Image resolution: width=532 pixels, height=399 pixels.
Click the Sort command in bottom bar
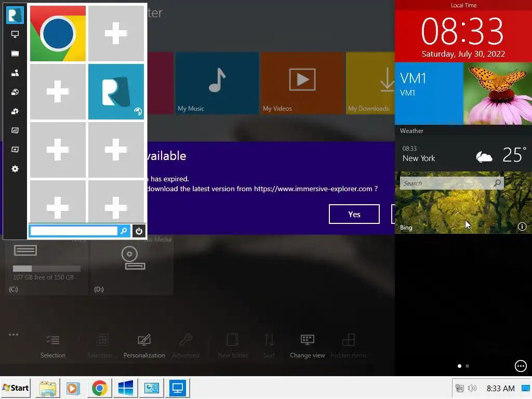[269, 346]
